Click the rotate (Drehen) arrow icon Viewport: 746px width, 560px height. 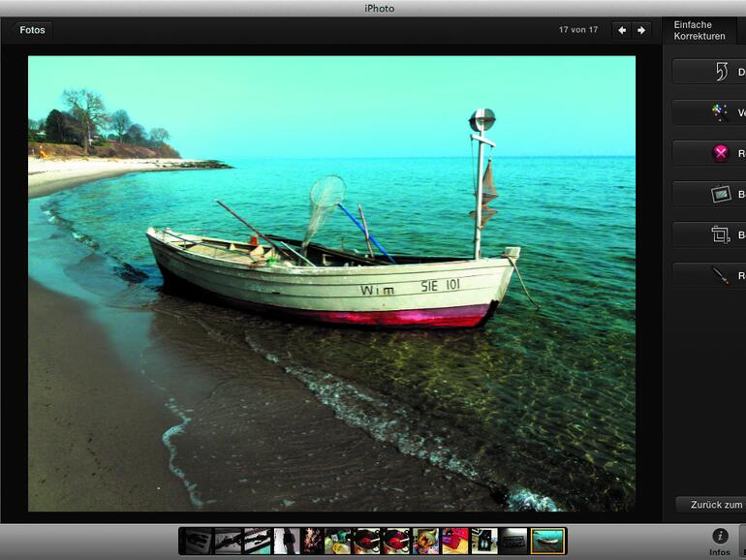[x=722, y=72]
